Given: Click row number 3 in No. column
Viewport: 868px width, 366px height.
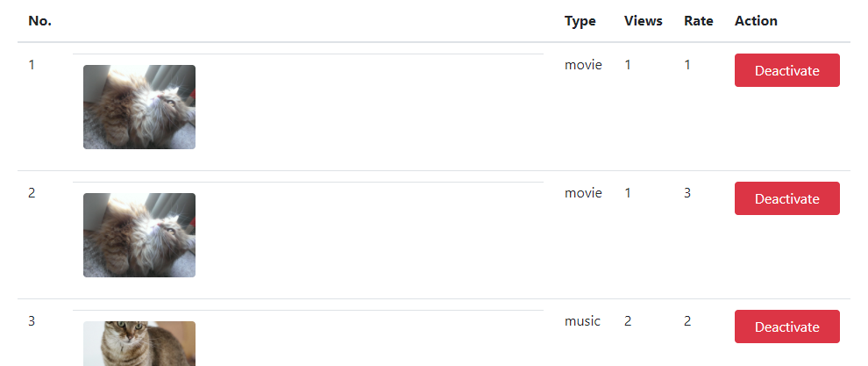Looking at the screenshot, I should pos(32,321).
